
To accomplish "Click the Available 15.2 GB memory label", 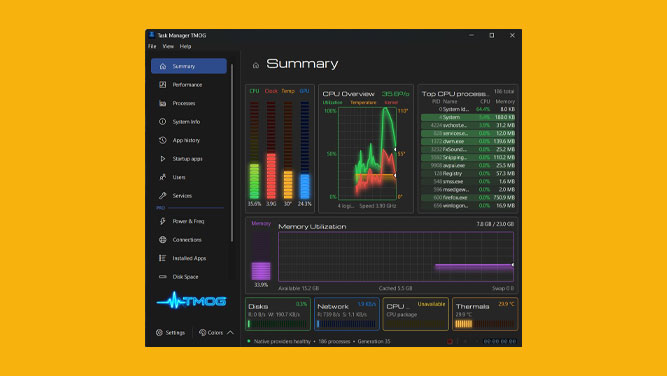I will coord(299,288).
